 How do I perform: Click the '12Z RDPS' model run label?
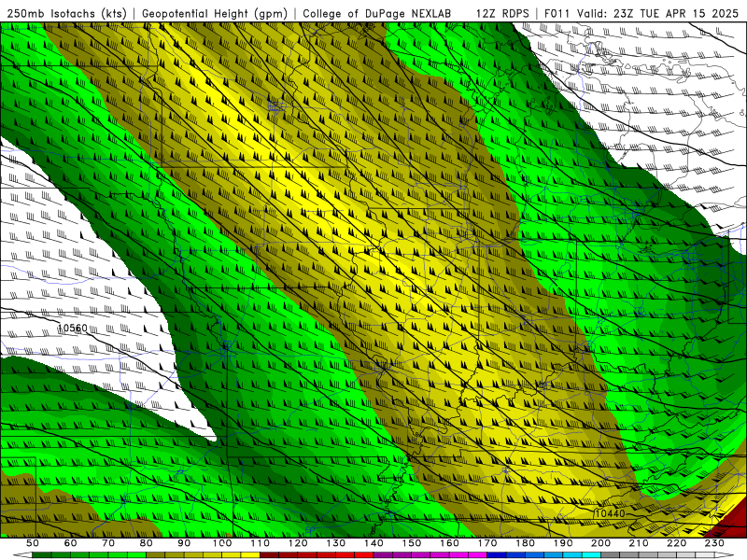click(x=502, y=13)
